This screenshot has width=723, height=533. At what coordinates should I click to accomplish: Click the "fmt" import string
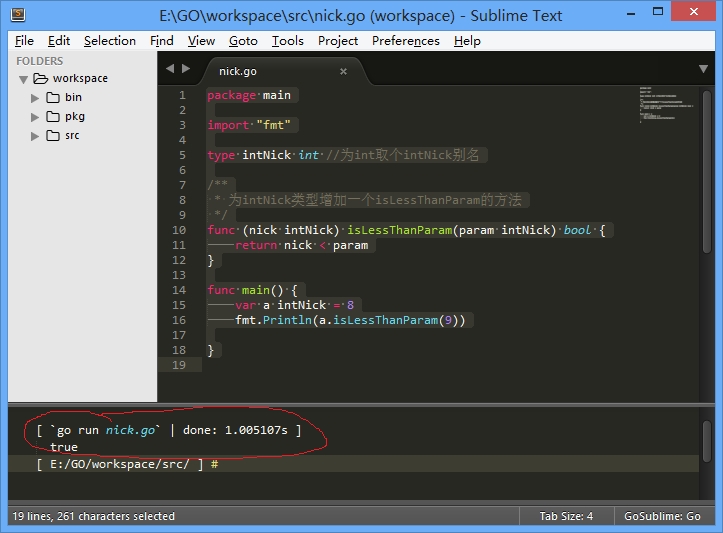tap(273, 125)
